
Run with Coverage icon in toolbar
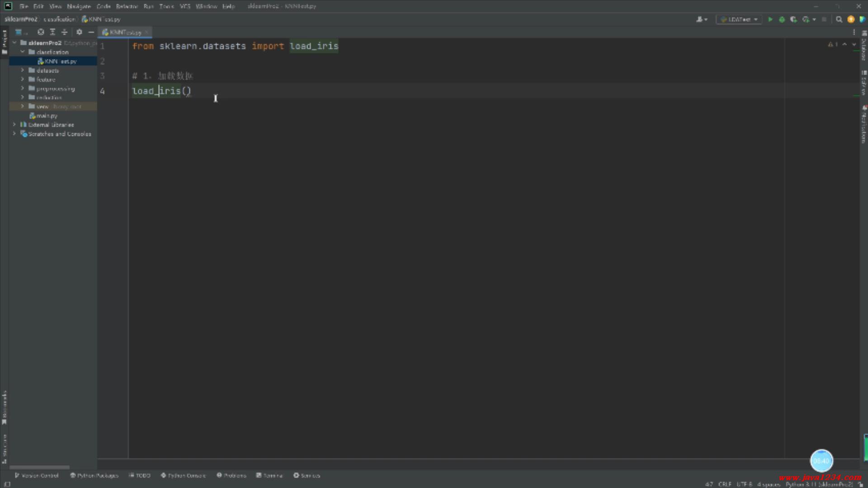[793, 19]
